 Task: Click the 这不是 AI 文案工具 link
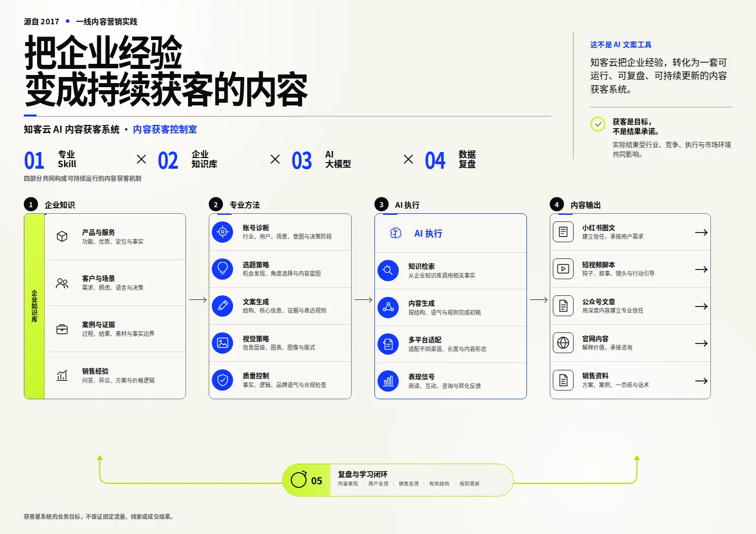pos(621,45)
